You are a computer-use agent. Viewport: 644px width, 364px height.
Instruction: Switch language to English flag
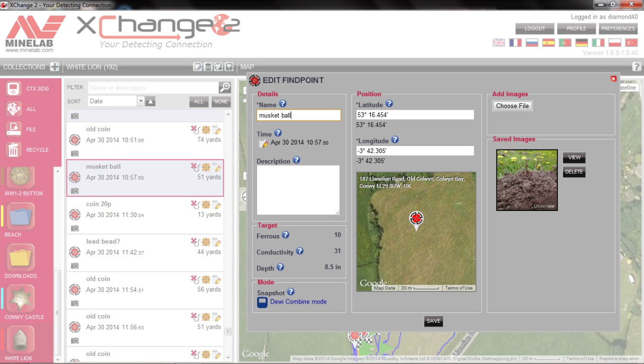[499, 43]
